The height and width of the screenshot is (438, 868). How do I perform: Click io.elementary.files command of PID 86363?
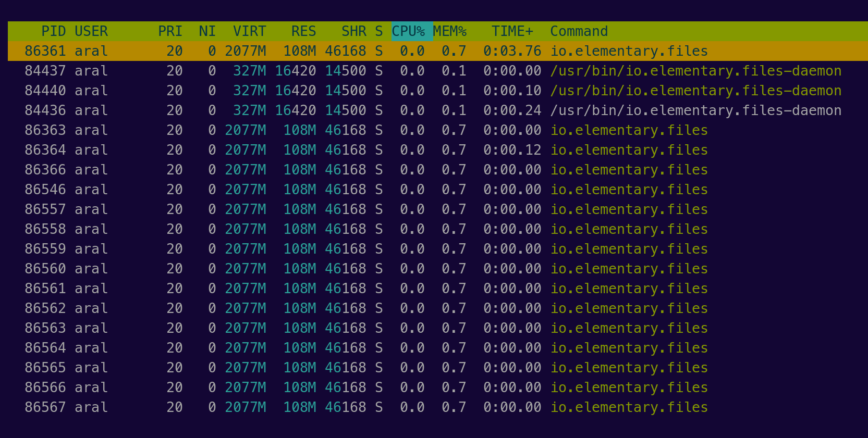629,130
